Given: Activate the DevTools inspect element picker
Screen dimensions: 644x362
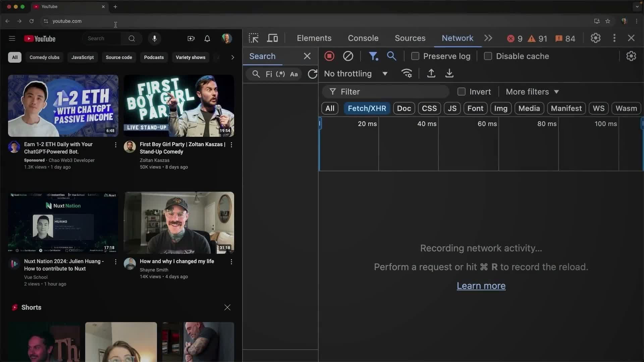Looking at the screenshot, I should click(x=254, y=38).
